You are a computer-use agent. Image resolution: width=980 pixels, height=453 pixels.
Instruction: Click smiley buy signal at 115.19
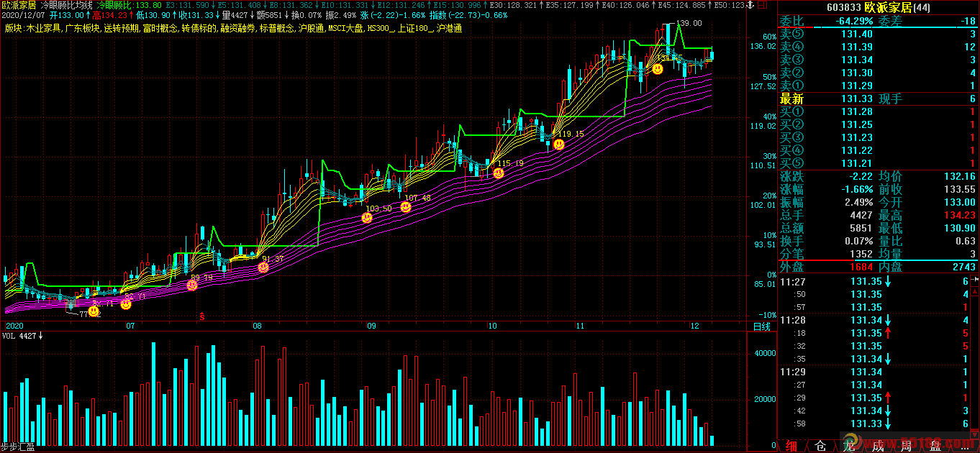pyautogui.click(x=499, y=173)
